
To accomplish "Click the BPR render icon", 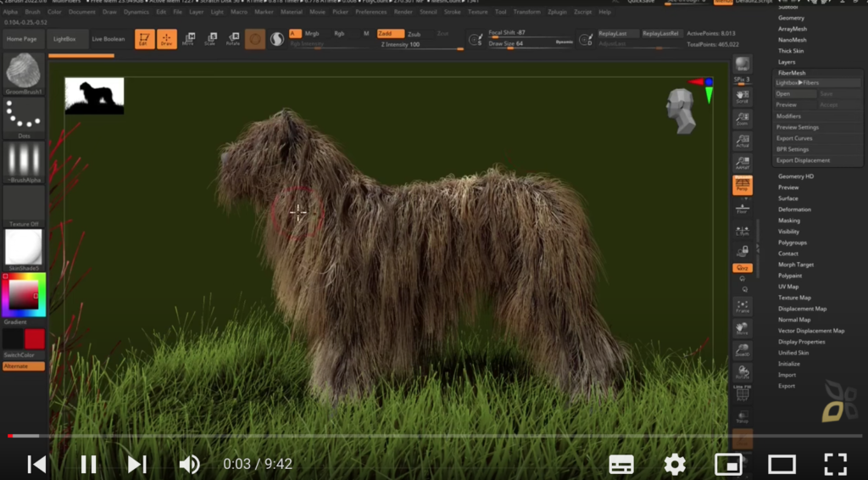I will tap(742, 64).
